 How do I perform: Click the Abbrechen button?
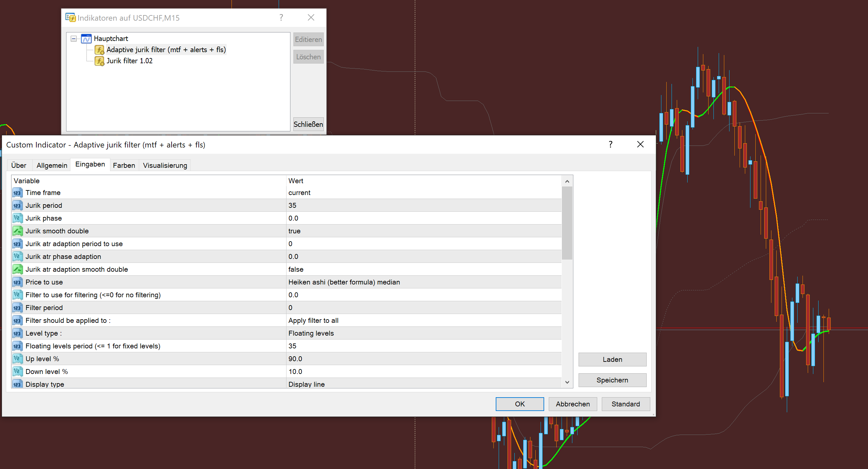coord(572,404)
